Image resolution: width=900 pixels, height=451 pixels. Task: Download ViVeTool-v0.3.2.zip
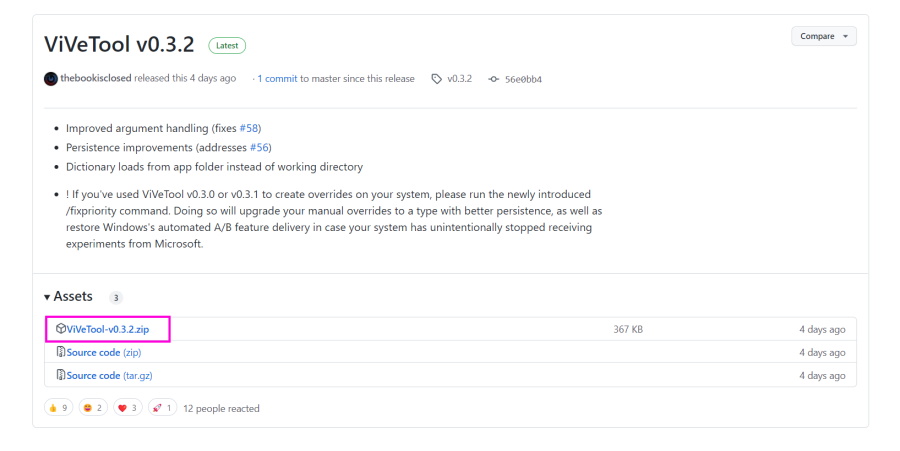pos(108,329)
